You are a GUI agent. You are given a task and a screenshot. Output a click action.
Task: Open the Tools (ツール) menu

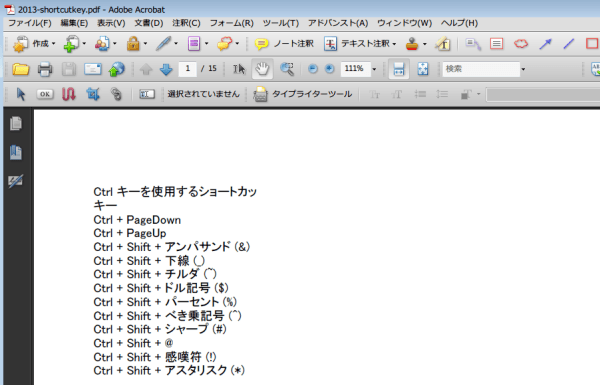pos(280,23)
